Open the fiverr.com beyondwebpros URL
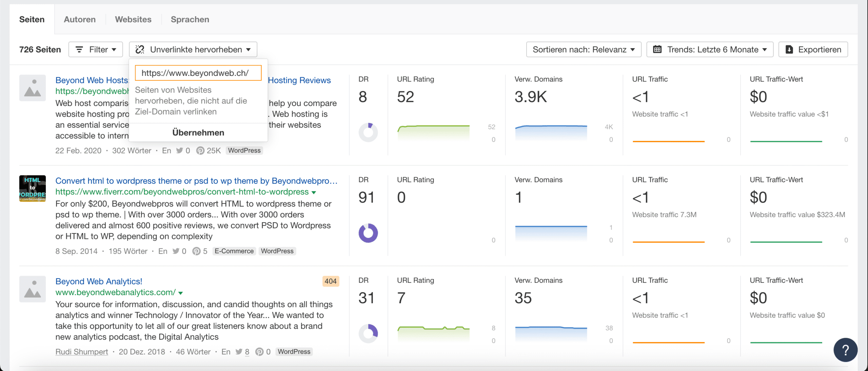 coord(182,192)
